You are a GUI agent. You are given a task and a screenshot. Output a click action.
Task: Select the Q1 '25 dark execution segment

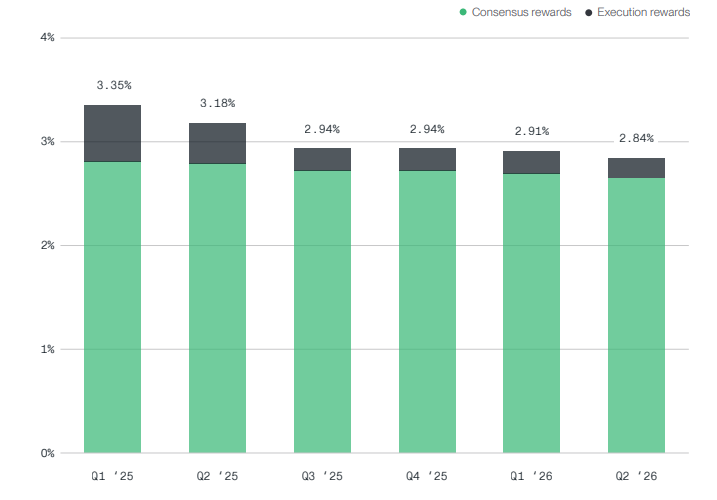click(x=112, y=134)
